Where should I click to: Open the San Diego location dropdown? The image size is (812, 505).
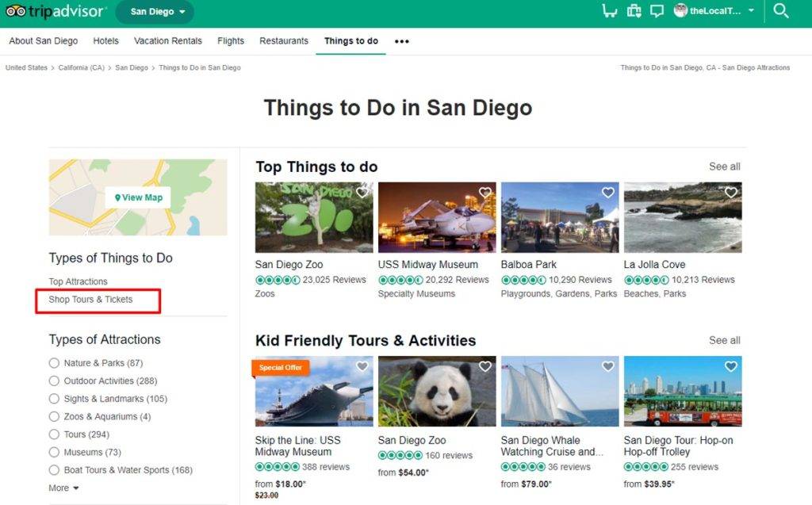(155, 11)
